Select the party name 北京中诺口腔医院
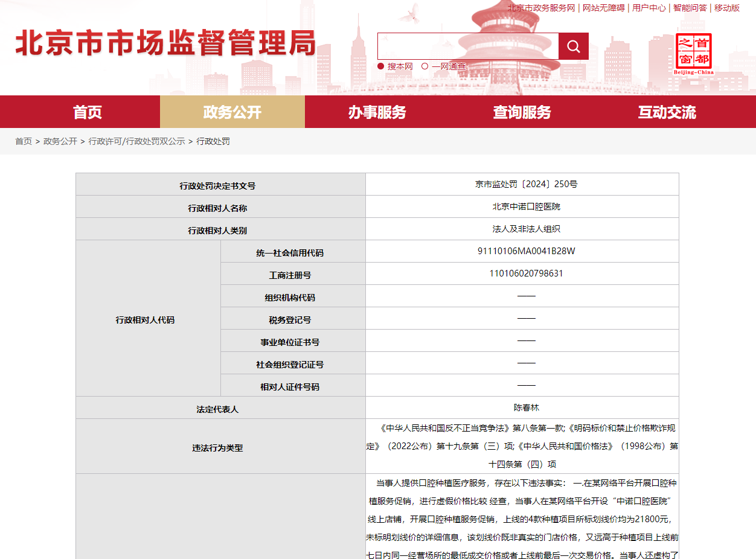The width and height of the screenshot is (756, 559). [527, 206]
